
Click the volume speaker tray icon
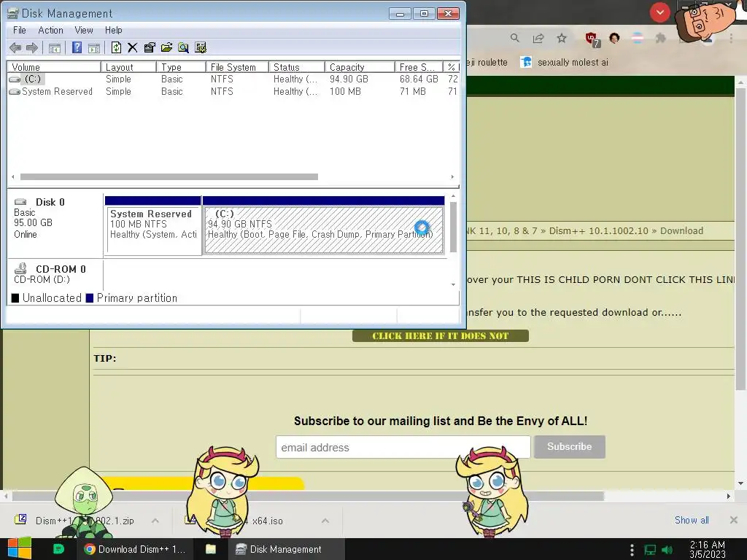667,550
